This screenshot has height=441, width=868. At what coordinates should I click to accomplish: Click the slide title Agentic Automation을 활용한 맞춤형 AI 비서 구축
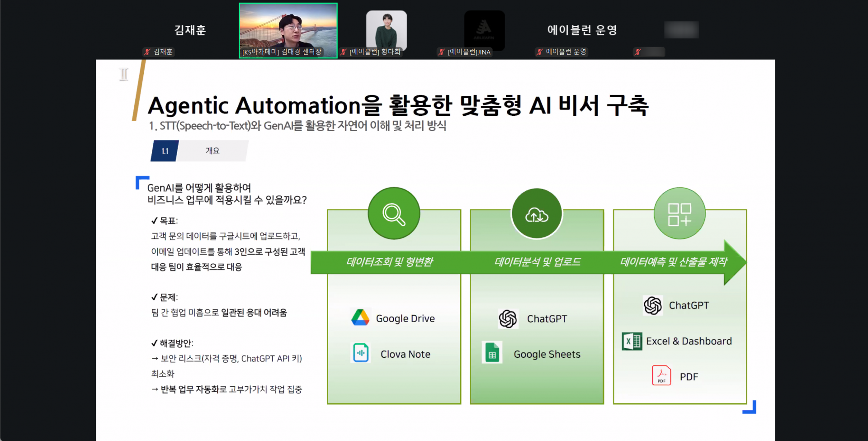tap(398, 105)
